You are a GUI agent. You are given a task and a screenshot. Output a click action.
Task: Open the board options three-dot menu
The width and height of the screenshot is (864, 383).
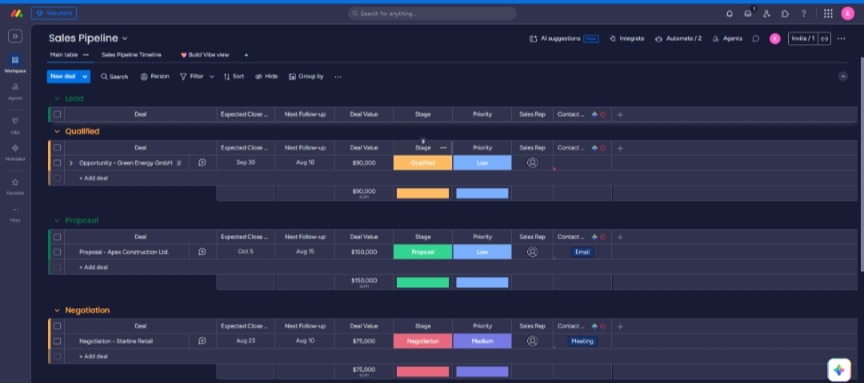click(x=841, y=39)
